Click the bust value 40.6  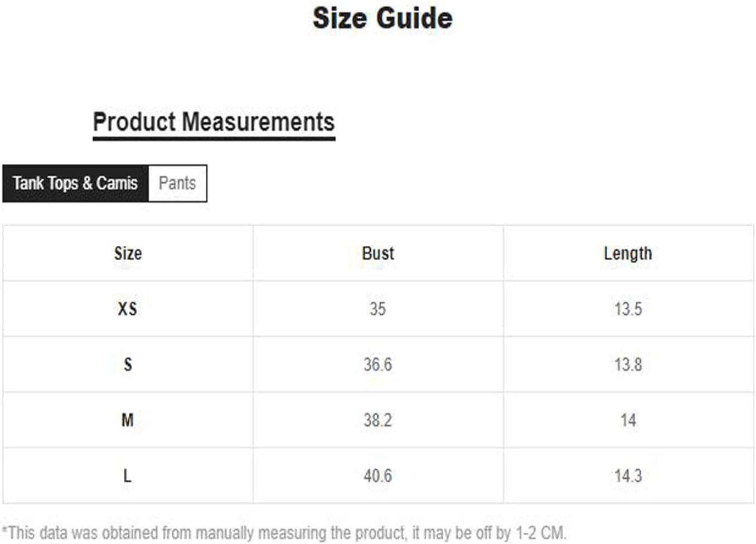click(x=378, y=475)
